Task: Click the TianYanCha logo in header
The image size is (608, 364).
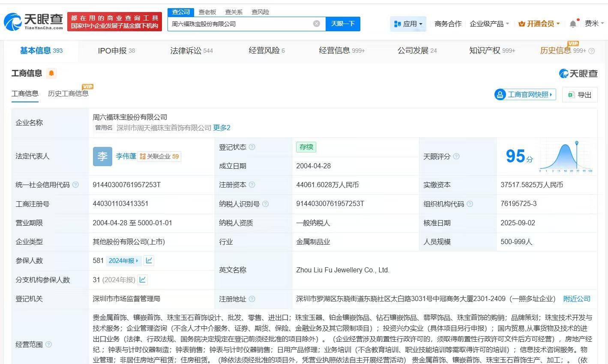Action: tap(34, 21)
